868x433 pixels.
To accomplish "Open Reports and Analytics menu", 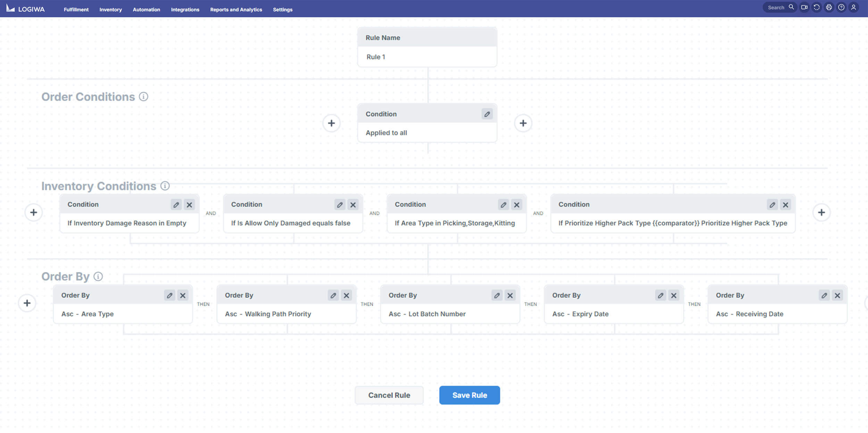I will click(x=236, y=10).
